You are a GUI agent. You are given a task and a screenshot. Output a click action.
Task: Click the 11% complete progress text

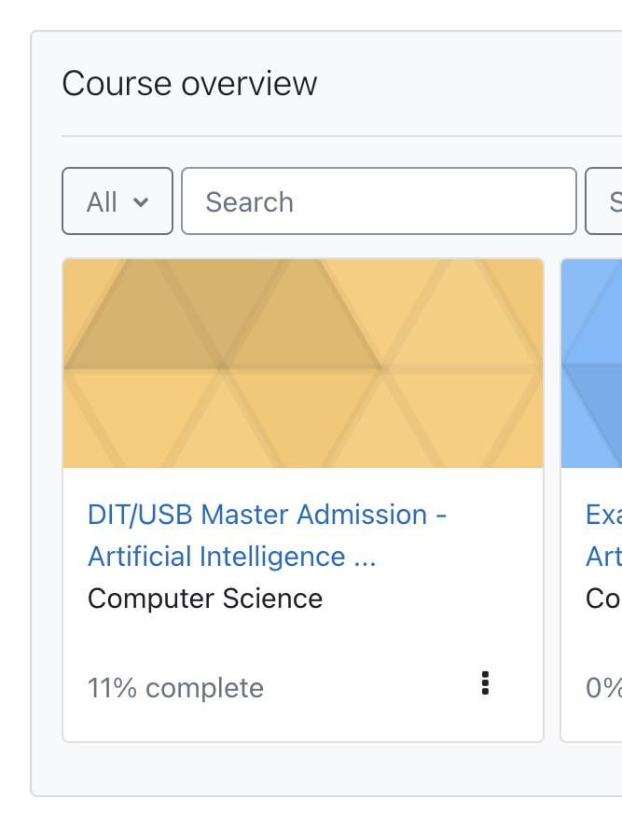[x=175, y=688]
